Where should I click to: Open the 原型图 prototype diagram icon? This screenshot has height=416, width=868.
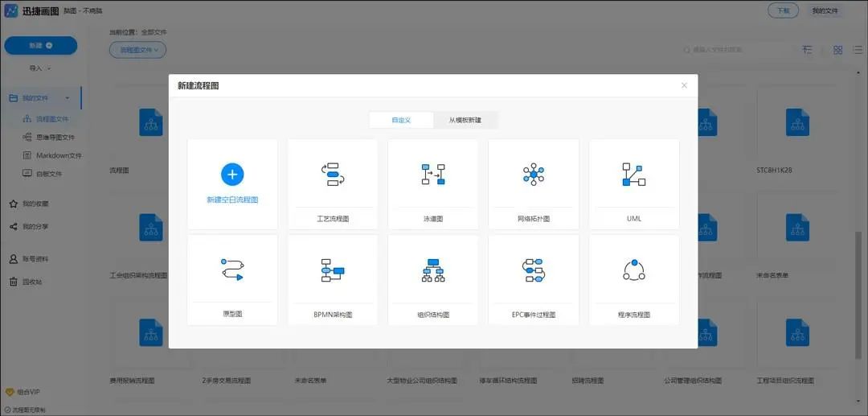coord(232,270)
